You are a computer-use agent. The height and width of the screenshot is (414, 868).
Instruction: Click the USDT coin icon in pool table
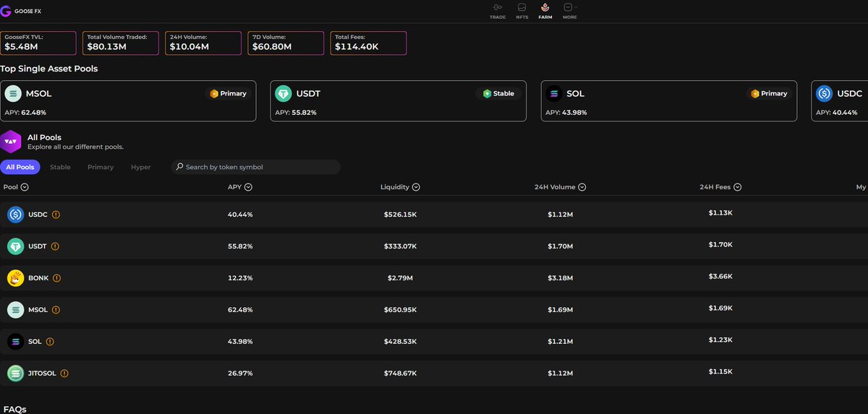(15, 246)
